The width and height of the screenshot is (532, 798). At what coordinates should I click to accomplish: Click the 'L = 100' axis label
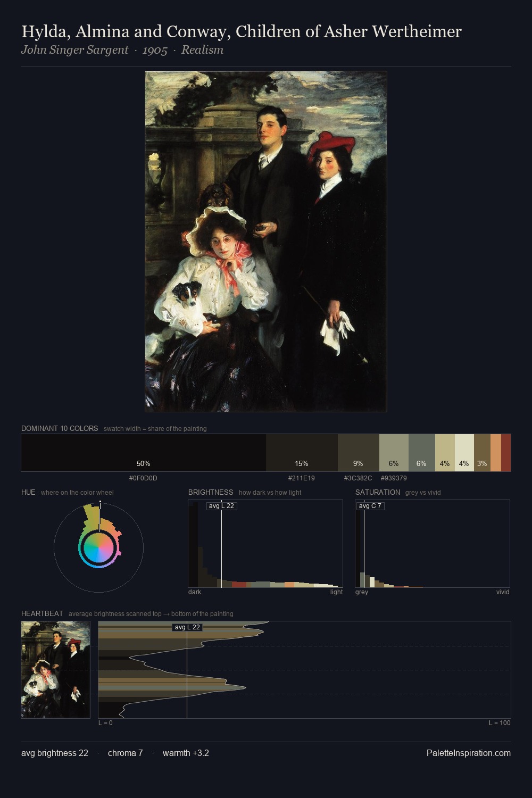tap(500, 723)
